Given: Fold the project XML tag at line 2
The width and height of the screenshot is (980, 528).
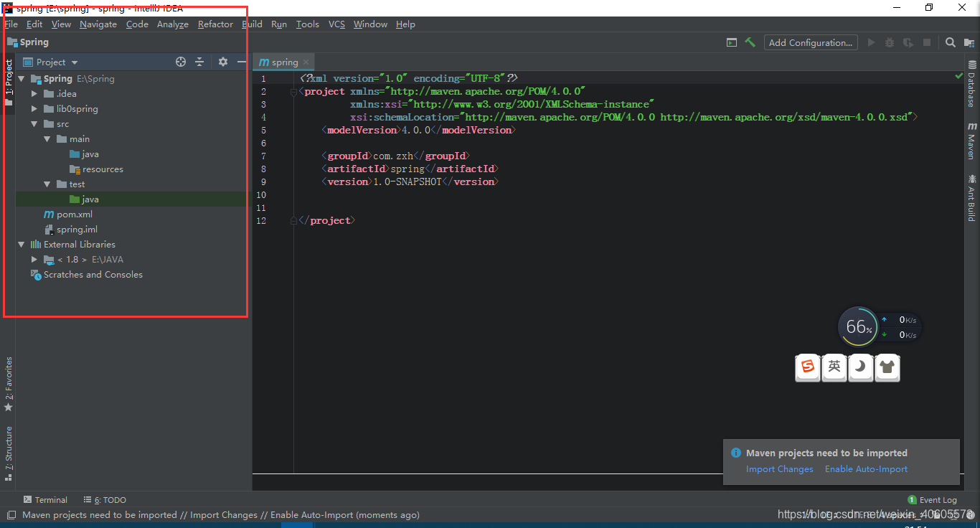Looking at the screenshot, I should tap(293, 92).
